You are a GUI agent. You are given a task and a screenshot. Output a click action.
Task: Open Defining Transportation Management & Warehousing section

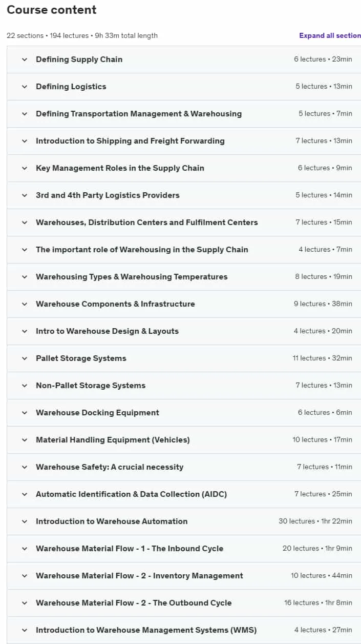[184, 114]
